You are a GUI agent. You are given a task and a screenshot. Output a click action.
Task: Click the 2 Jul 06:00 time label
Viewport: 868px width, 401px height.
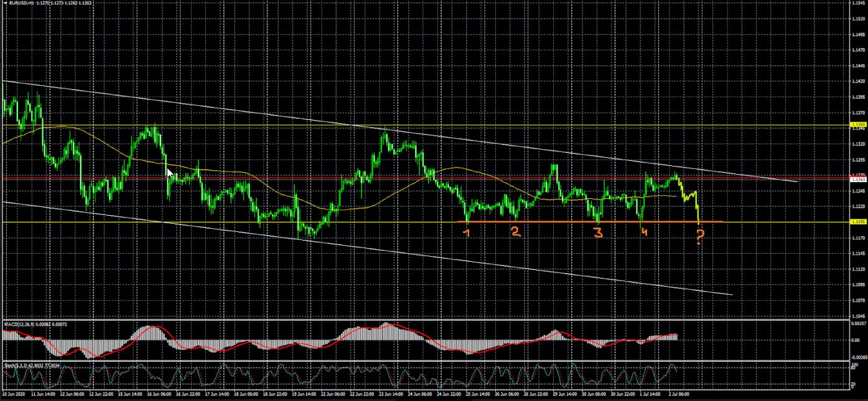click(677, 394)
